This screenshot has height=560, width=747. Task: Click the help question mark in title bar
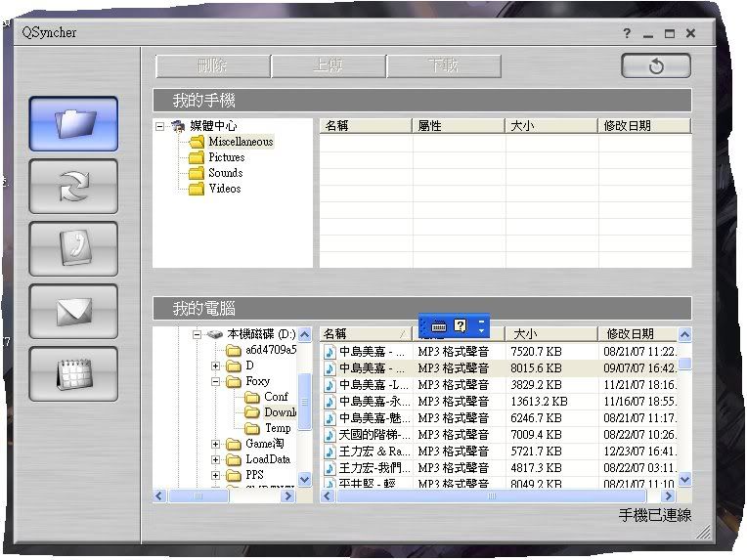[627, 33]
